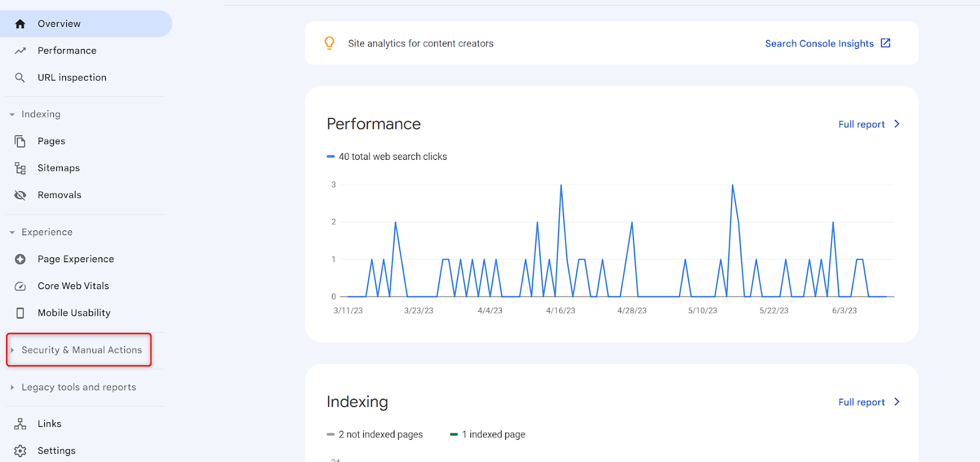Viewport: 980px width, 462px height.
Task: Click the arrow next to Performance Full report
Action: click(897, 124)
